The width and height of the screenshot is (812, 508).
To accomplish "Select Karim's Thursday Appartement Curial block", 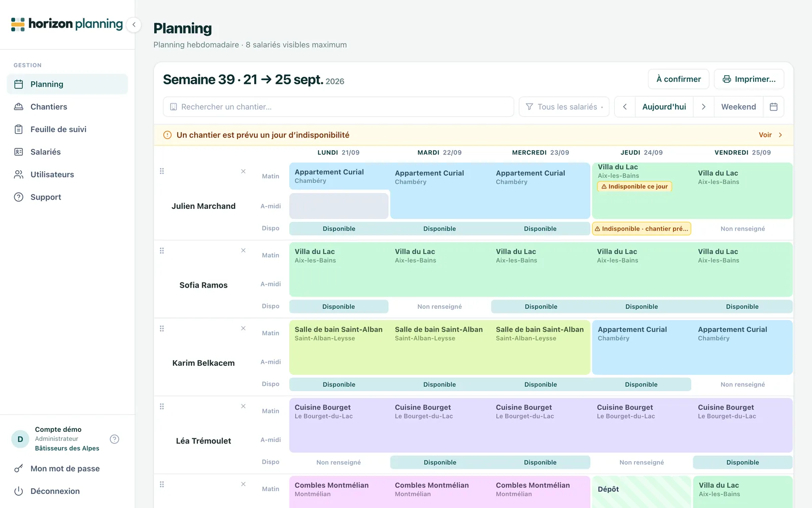I will tap(641, 347).
